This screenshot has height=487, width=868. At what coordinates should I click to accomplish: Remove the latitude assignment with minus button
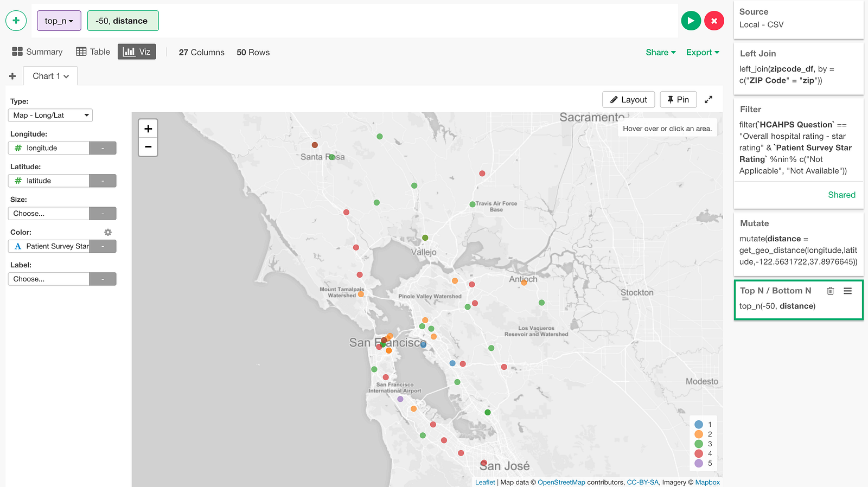(103, 181)
